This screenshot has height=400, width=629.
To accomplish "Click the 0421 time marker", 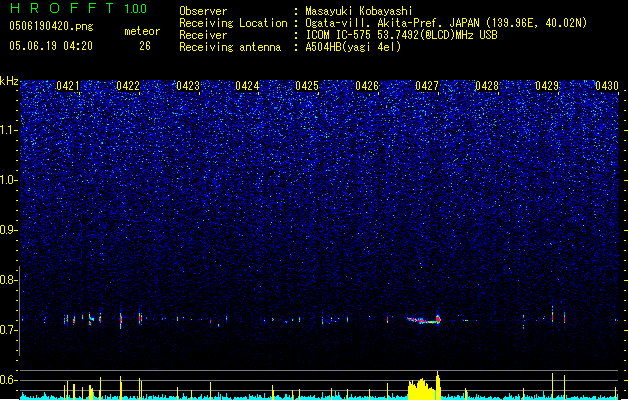I will point(67,86).
